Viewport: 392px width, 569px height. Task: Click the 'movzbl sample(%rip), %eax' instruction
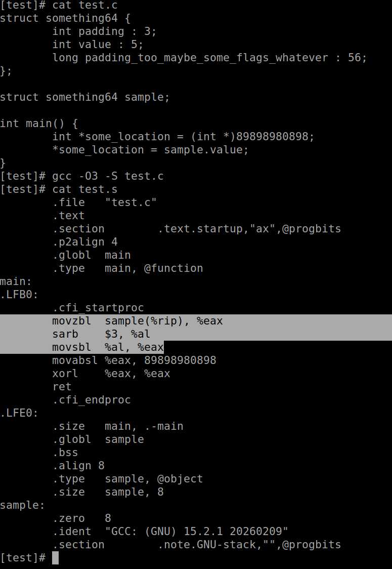[137, 321]
